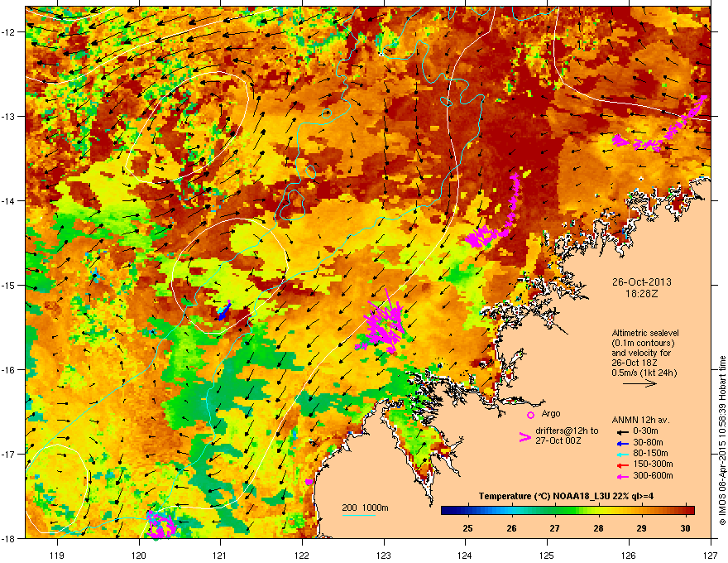728x563 pixels.
Task: Click the black 0-30m arrow legend symbol
Action: coord(622,431)
